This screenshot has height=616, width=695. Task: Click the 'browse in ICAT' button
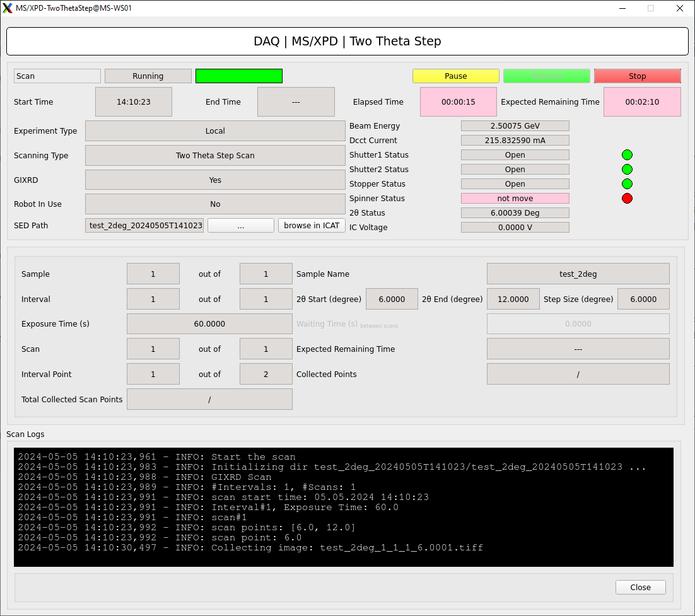(312, 225)
